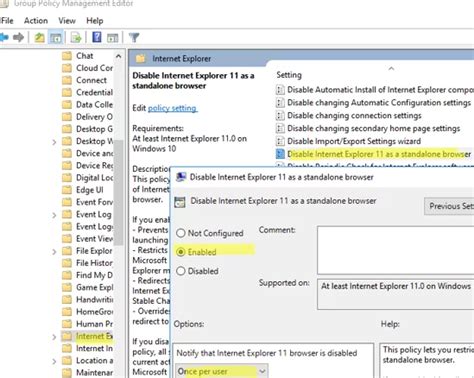
Task: Click the Back arrow toolbar icon
Action: tap(4, 37)
